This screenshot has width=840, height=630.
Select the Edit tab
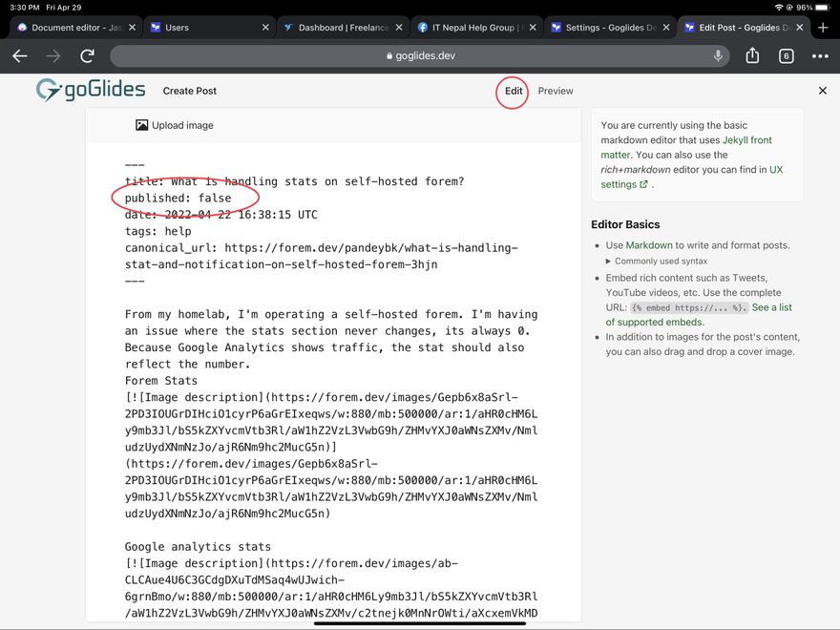(x=514, y=91)
